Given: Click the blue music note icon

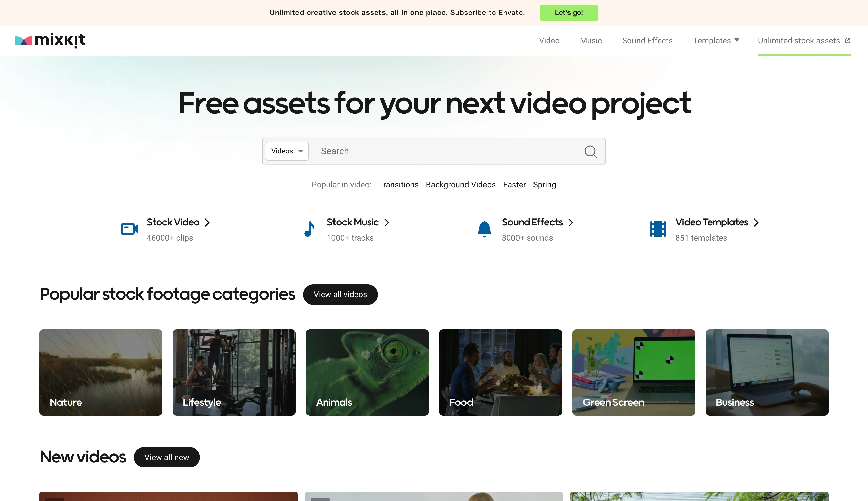Looking at the screenshot, I should pyautogui.click(x=309, y=229).
